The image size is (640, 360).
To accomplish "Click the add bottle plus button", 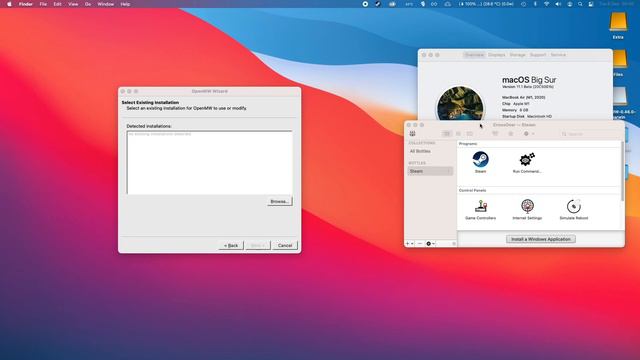I will click(409, 244).
